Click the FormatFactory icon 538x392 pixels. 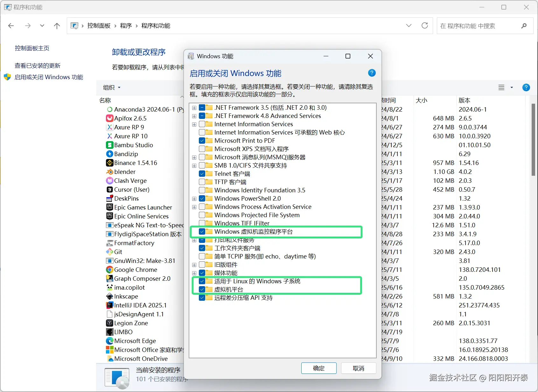click(109, 243)
